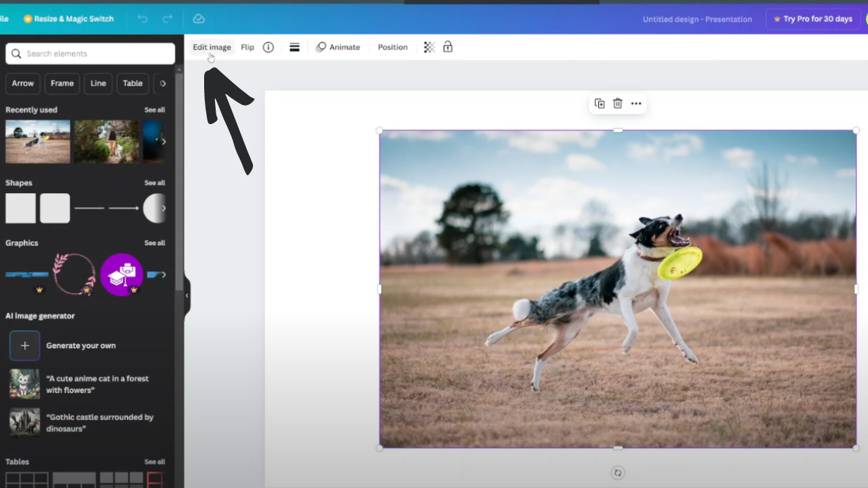868x488 pixels.
Task: Add the floral wreath graphic
Action: [75, 274]
